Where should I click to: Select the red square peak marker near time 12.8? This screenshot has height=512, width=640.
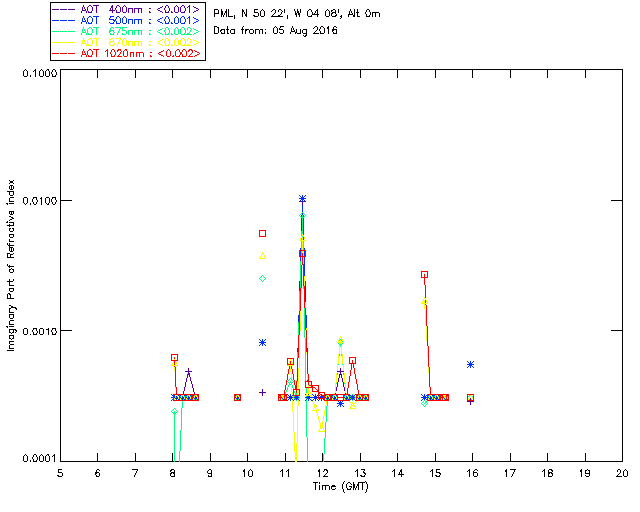pyautogui.click(x=353, y=361)
